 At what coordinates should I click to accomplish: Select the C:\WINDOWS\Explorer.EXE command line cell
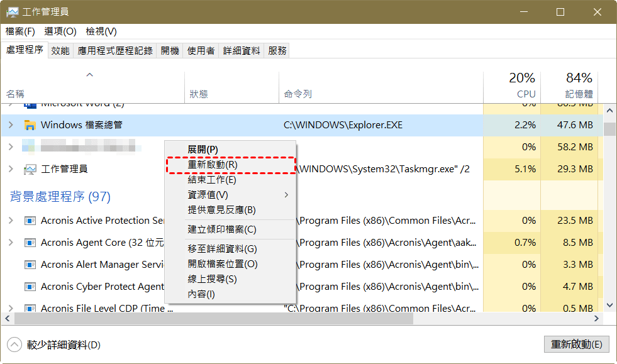[x=343, y=125]
